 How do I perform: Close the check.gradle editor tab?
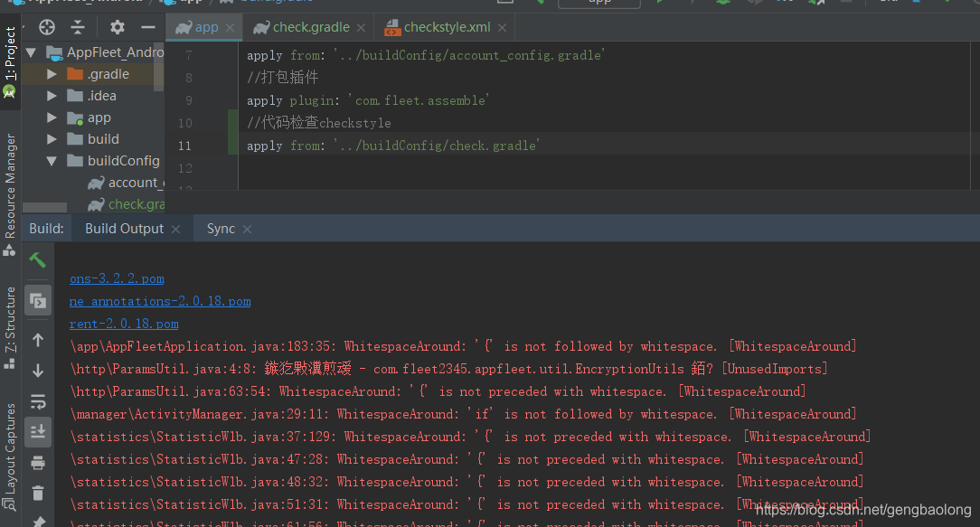[x=361, y=27]
